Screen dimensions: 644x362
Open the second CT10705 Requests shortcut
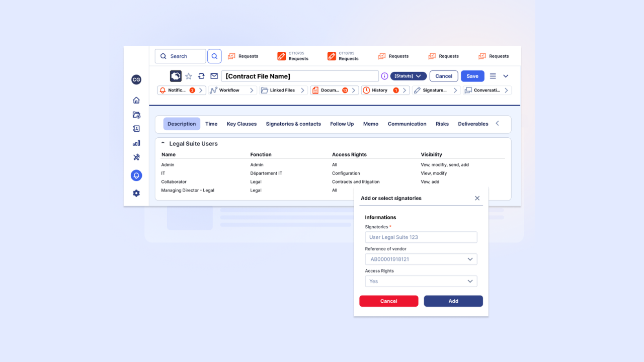coord(343,56)
